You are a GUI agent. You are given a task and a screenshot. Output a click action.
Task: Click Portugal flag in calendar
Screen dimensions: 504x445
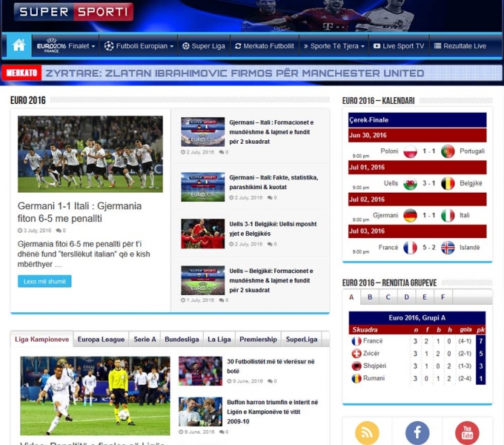coord(448,151)
